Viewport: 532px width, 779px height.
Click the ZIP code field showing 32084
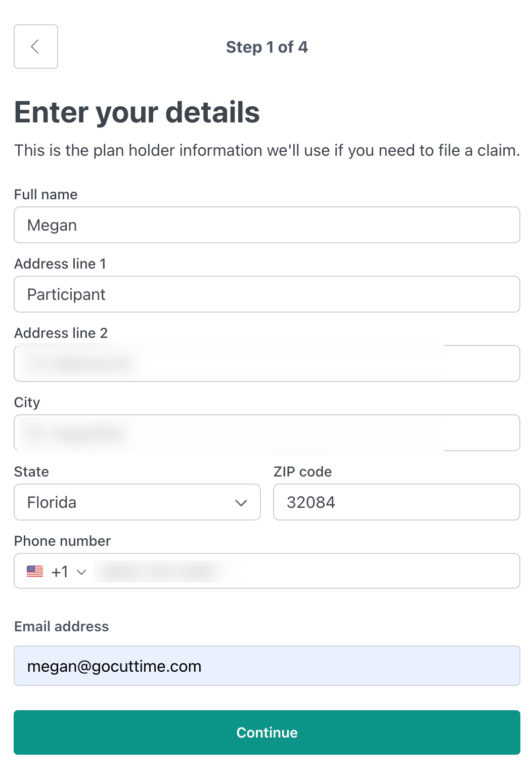(396, 502)
